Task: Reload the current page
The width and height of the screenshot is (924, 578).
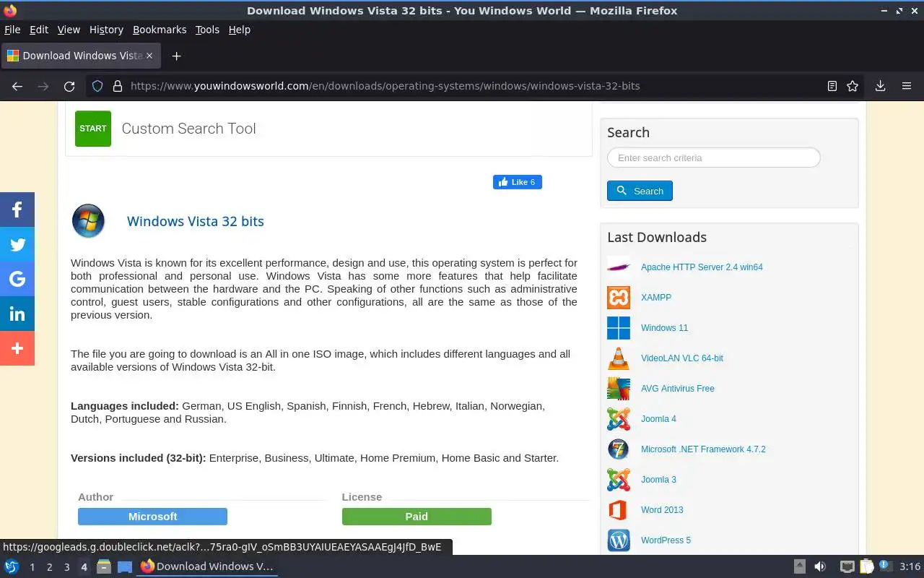Action: point(69,86)
